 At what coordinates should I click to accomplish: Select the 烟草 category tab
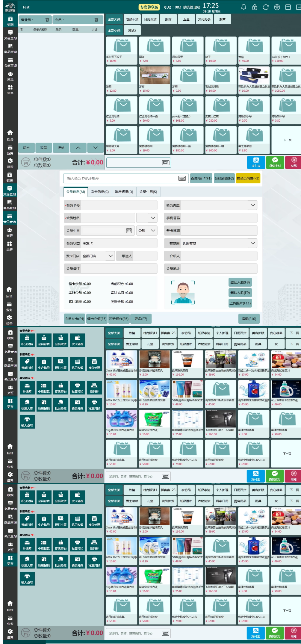[x=222, y=19]
